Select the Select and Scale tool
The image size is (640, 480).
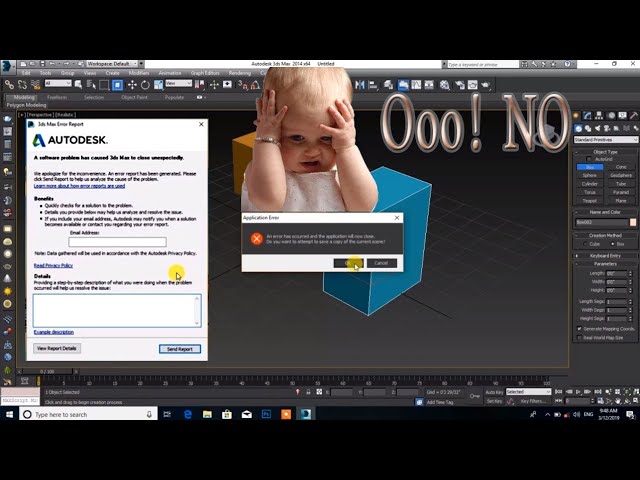tap(158, 84)
